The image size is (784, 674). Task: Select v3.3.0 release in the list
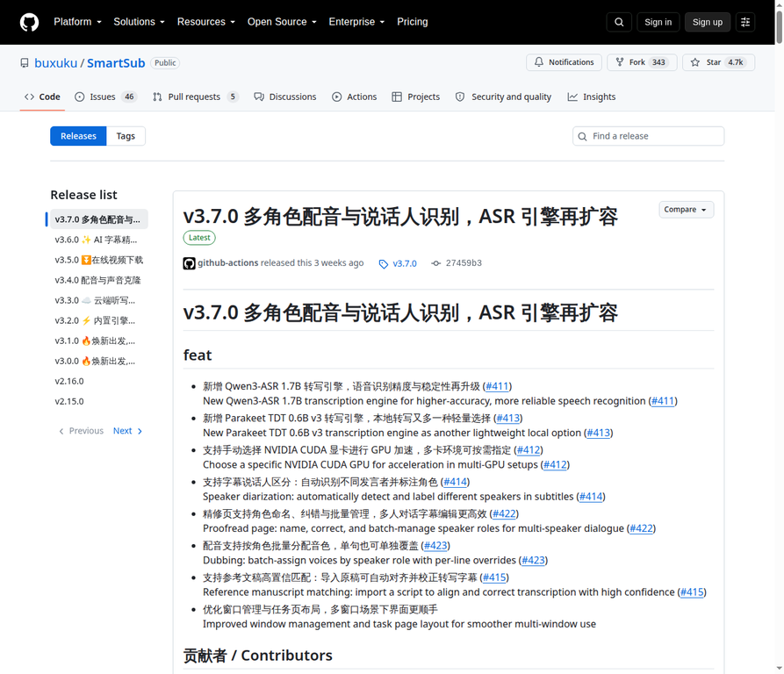[99, 300]
